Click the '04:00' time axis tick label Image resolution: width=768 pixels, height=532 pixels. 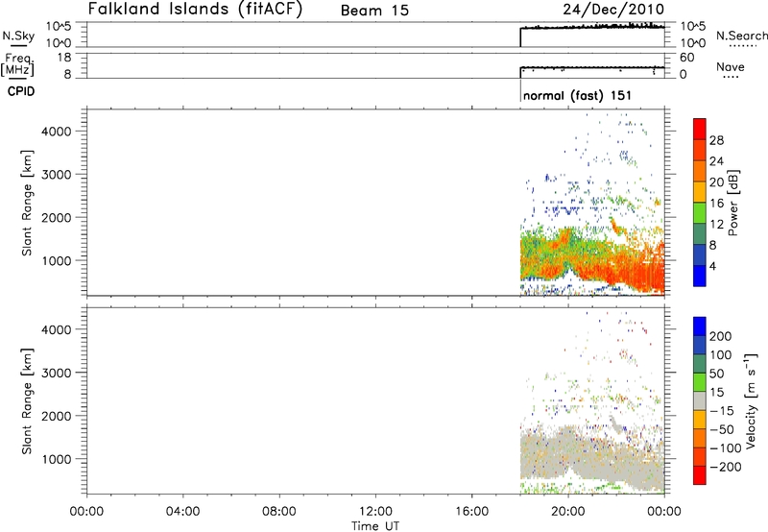point(182,512)
